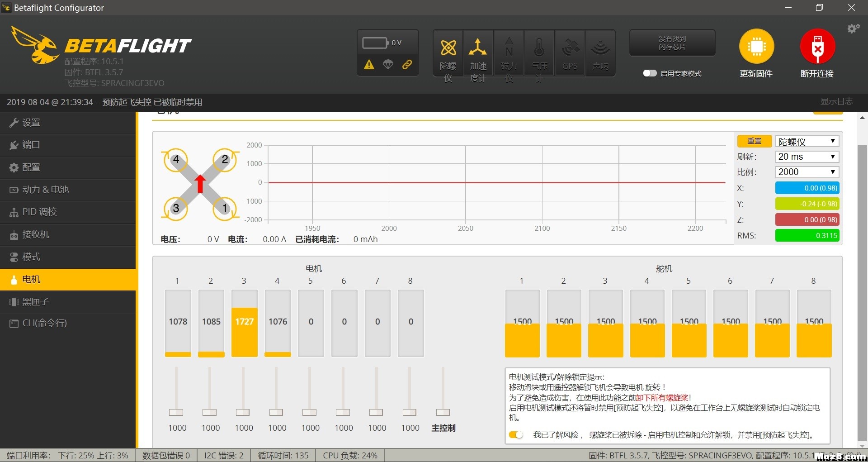Click the accelerometer (加速度计) sensor icon
The height and width of the screenshot is (462, 868).
click(478, 54)
